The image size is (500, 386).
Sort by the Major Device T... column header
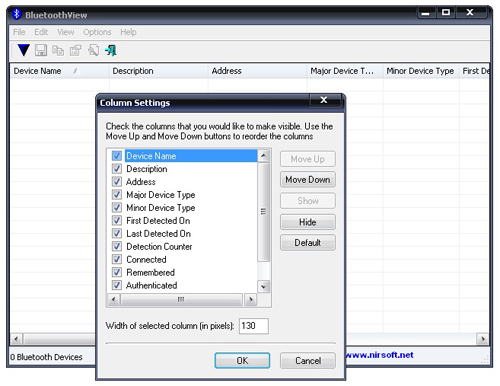[345, 71]
